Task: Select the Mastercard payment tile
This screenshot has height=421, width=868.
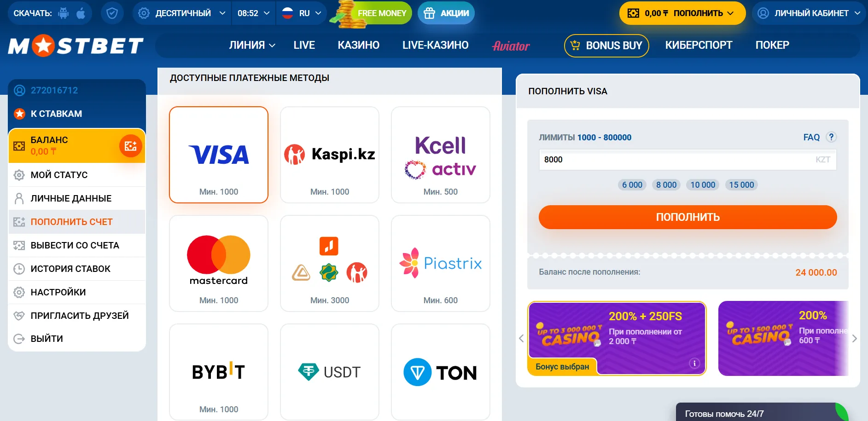Action: (x=219, y=263)
